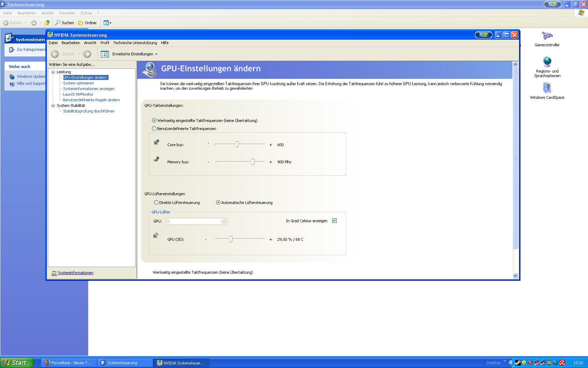Image resolution: width=588 pixels, height=368 pixels.
Task: Click the Core bus slider thumb
Action: [x=237, y=144]
